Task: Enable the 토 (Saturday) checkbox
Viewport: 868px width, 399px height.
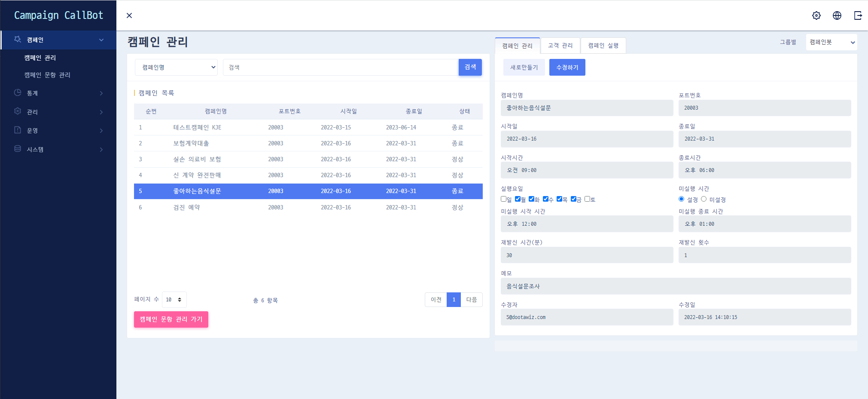Action: 587,199
